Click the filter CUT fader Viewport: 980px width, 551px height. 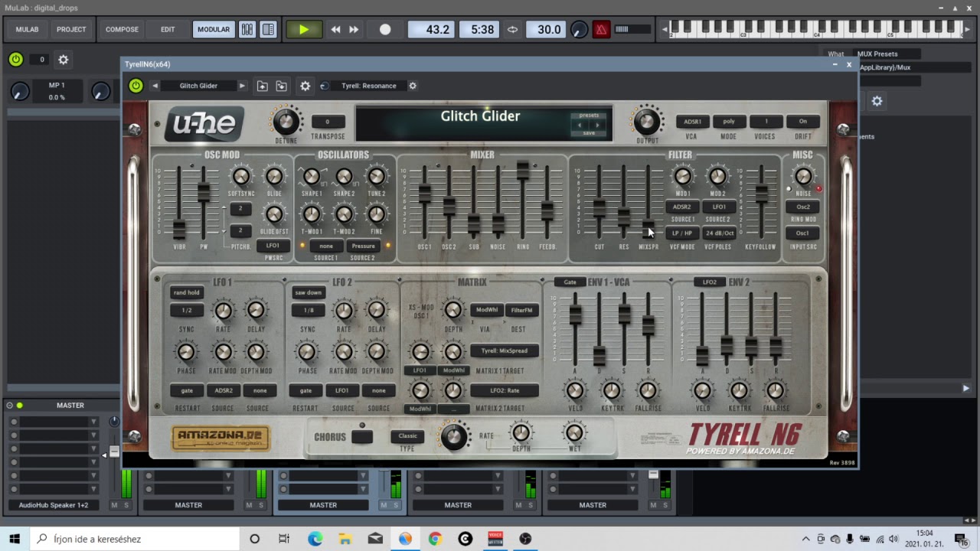599,207
